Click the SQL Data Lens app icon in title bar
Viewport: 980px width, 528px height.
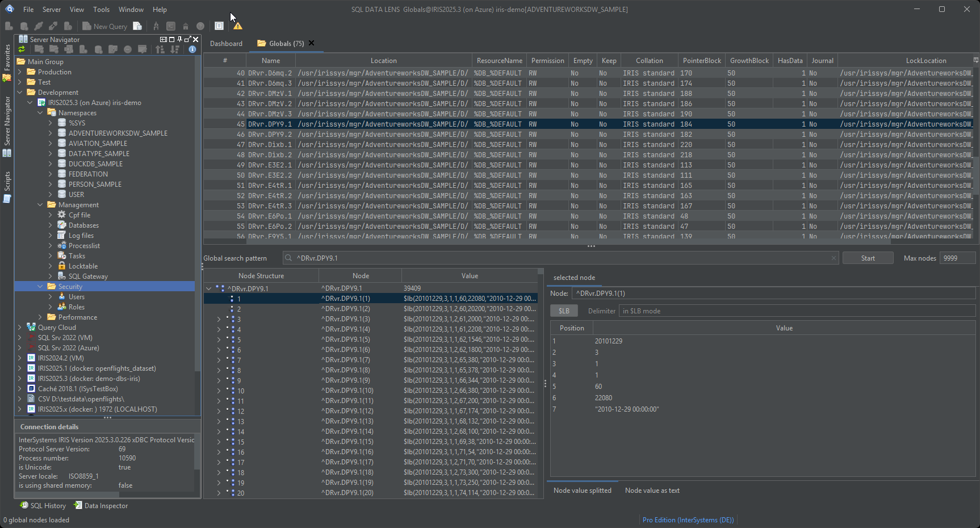[x=10, y=9]
